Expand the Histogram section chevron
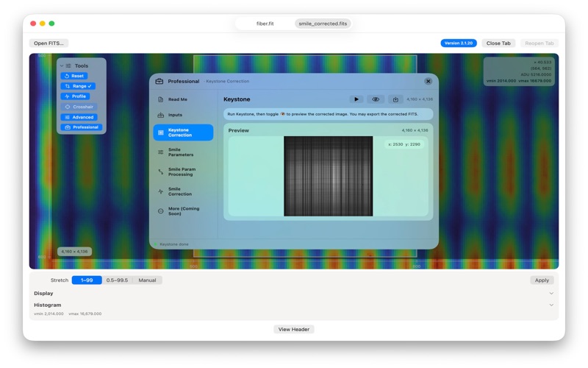 point(551,305)
